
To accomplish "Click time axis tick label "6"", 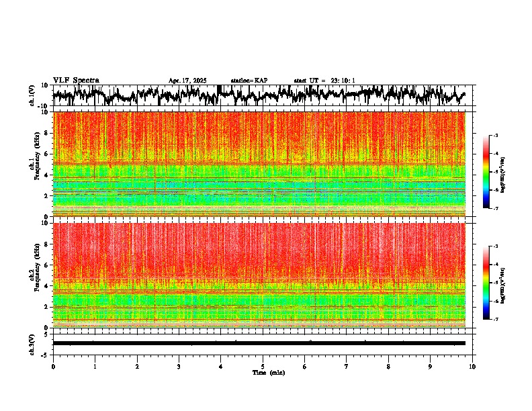I will pyautogui.click(x=305, y=367).
